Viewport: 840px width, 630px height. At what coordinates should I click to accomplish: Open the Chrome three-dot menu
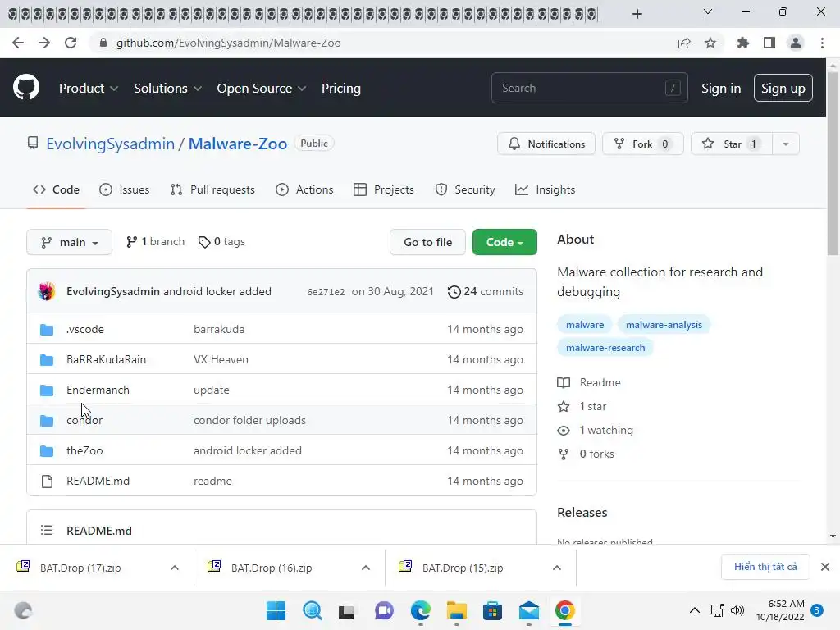click(822, 43)
